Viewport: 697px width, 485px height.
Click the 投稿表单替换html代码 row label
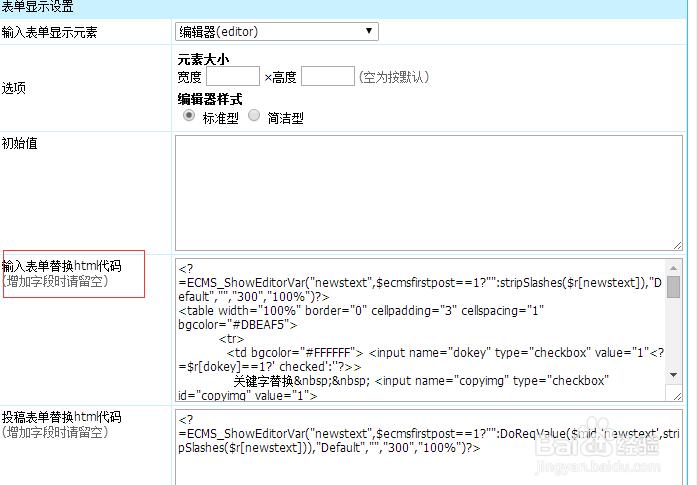click(x=62, y=417)
